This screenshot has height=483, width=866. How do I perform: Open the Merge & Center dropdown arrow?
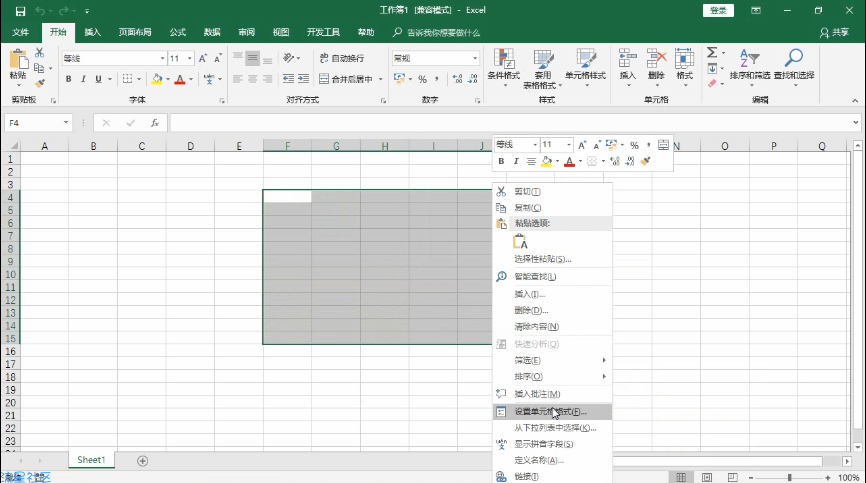[x=381, y=79]
